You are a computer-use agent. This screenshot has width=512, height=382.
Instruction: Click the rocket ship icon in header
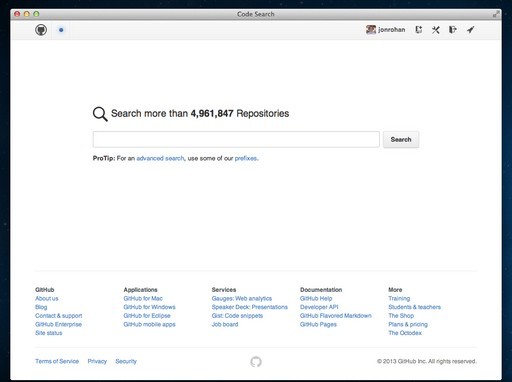tap(470, 30)
